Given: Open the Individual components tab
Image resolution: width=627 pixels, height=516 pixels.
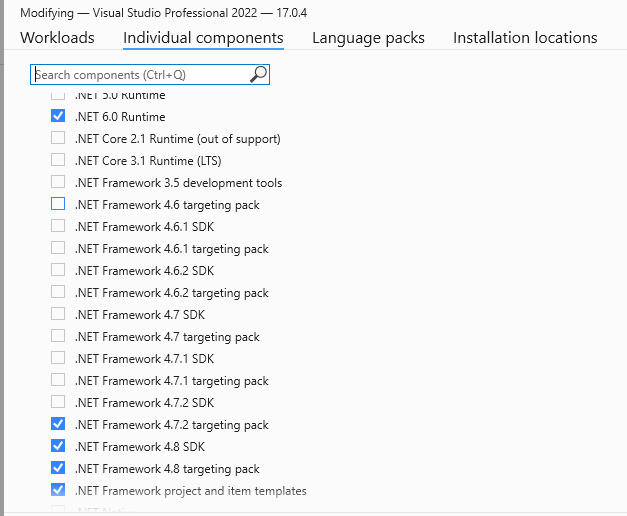Looking at the screenshot, I should [x=203, y=38].
